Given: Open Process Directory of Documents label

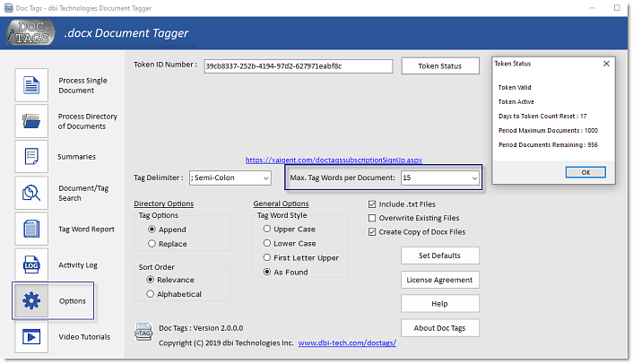Looking at the screenshot, I should [x=88, y=121].
